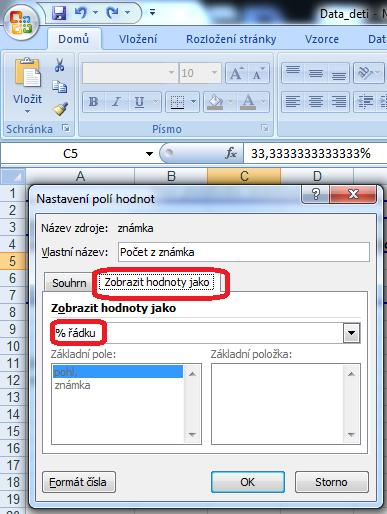Toggle bold formatting
The width and height of the screenshot is (387, 514).
(94, 102)
